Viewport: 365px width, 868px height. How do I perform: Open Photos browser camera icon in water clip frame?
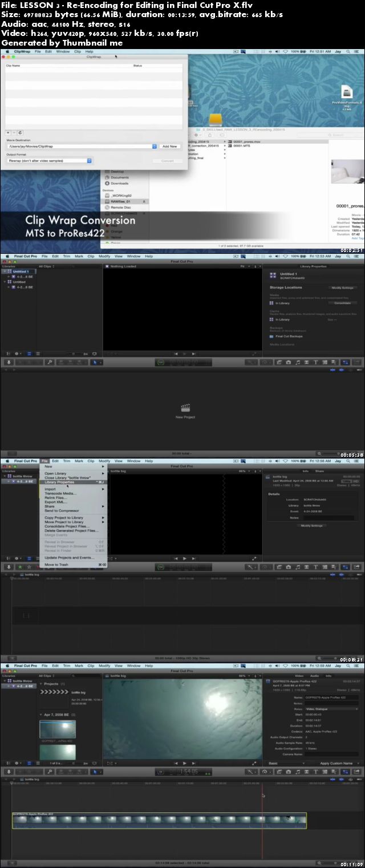click(x=289, y=772)
